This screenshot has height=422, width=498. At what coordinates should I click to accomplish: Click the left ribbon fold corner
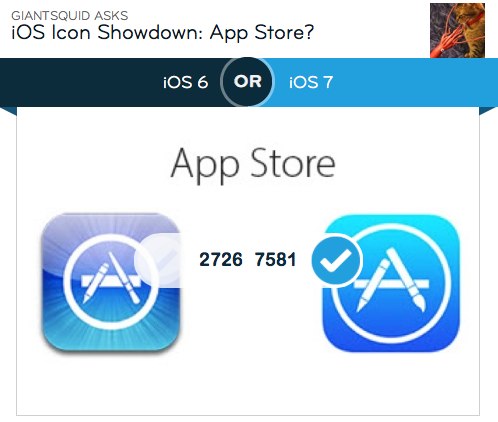8,111
